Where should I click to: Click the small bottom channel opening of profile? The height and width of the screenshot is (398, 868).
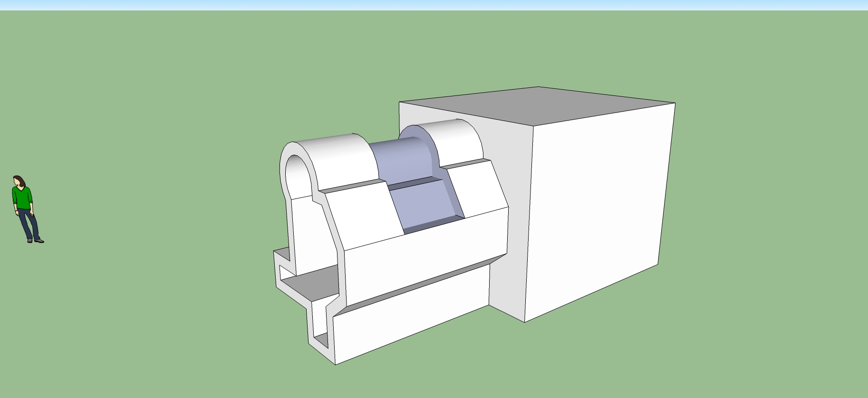(321, 340)
